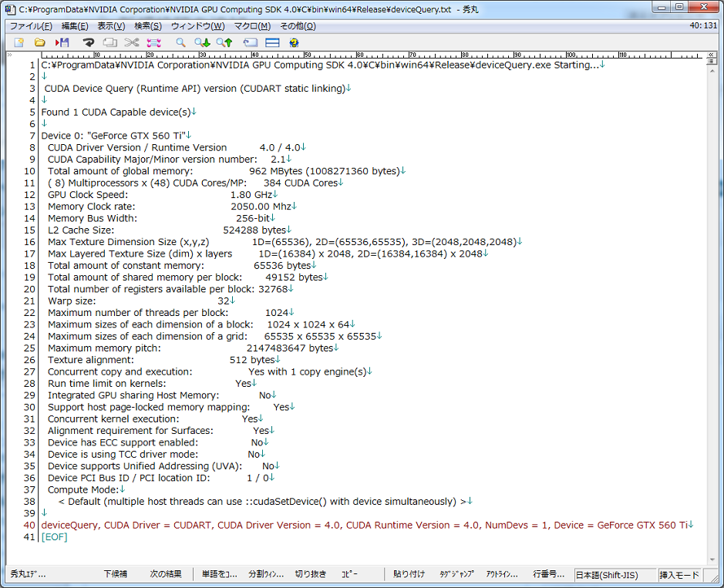This screenshot has width=724, height=588.
Task: Click the Undo arrow icon
Action: (x=89, y=42)
